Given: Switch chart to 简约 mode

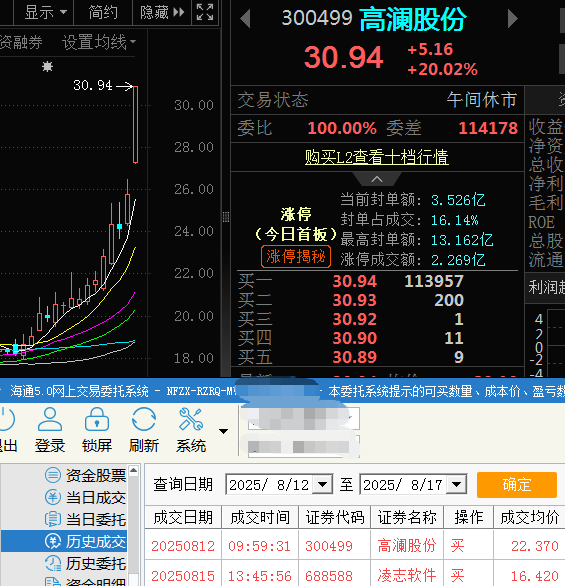Looking at the screenshot, I should (103, 13).
